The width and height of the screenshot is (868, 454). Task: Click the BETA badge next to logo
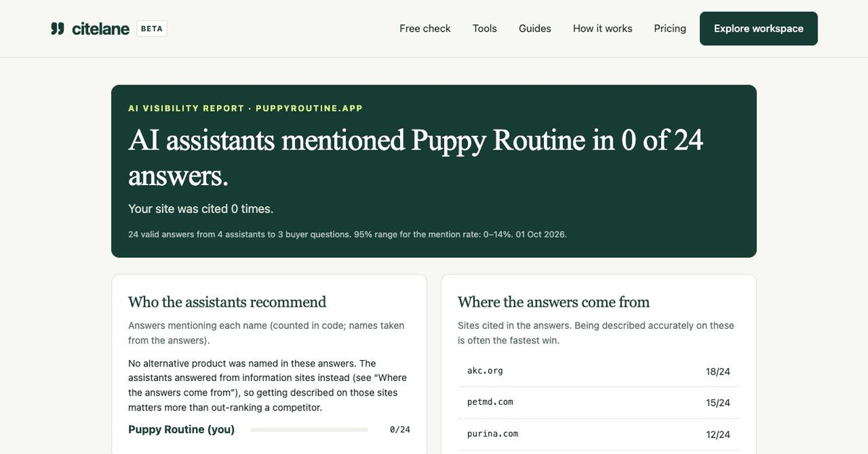pos(152,29)
